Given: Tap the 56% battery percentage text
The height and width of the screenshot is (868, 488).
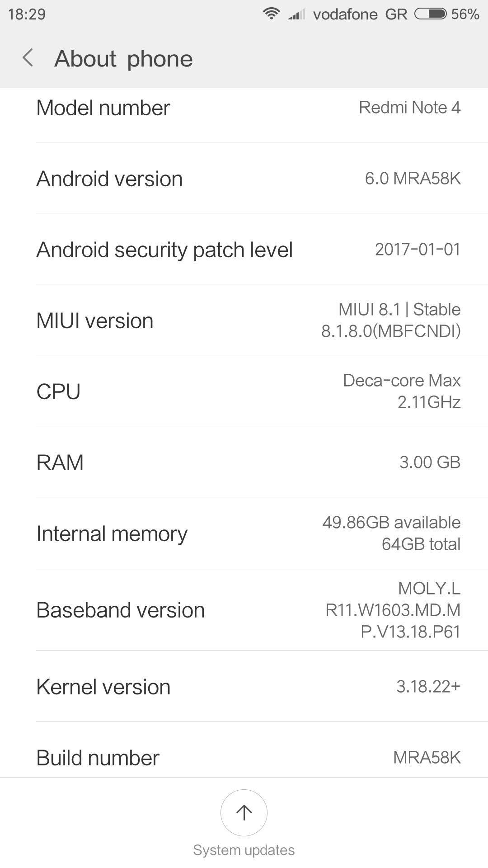Looking at the screenshot, I should point(465,14).
